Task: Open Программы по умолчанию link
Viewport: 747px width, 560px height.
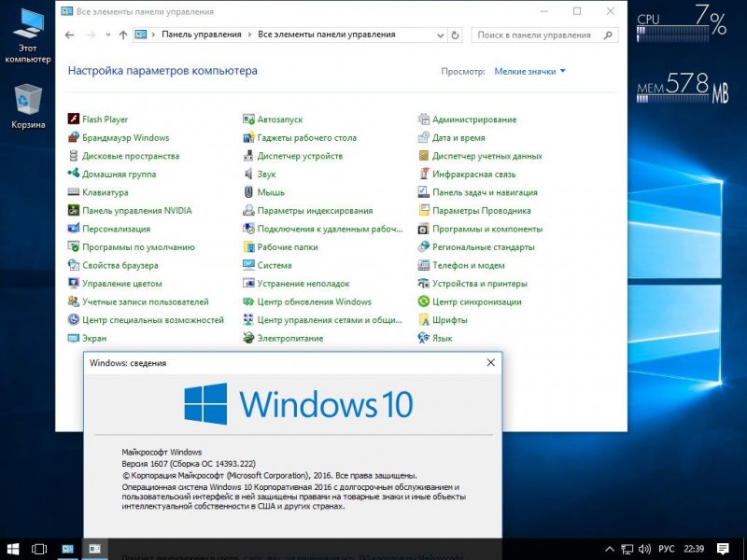Action: pos(138,247)
